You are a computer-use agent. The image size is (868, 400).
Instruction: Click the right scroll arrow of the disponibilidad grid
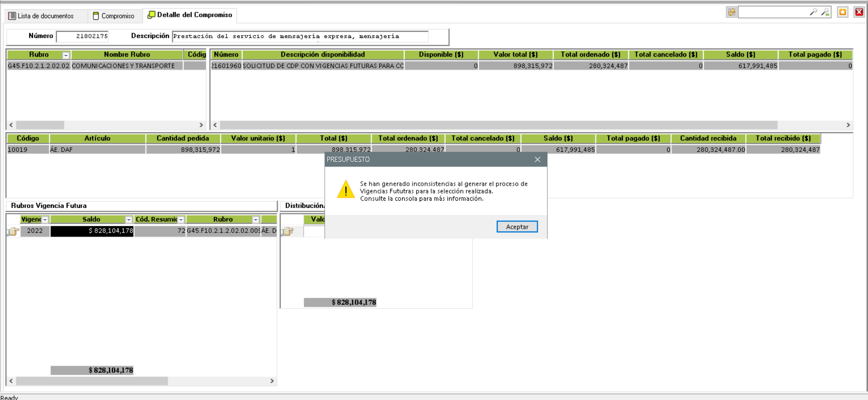point(848,125)
